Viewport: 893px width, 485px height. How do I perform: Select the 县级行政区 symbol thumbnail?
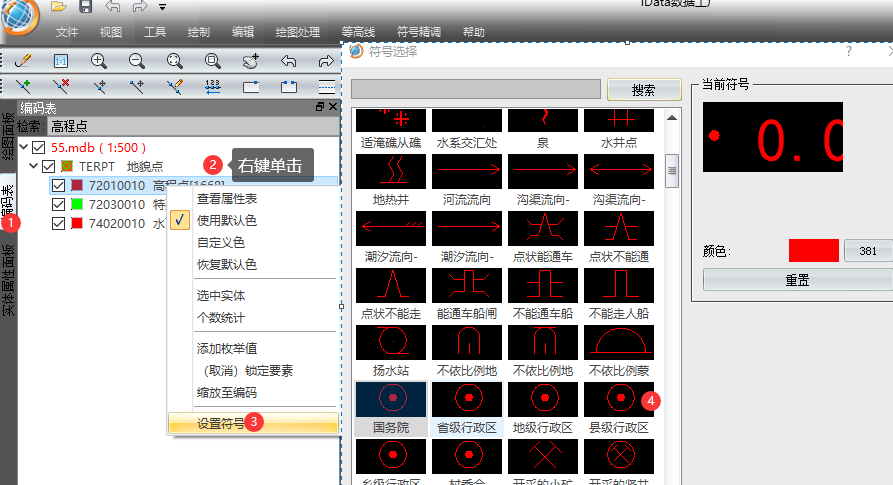coord(617,400)
